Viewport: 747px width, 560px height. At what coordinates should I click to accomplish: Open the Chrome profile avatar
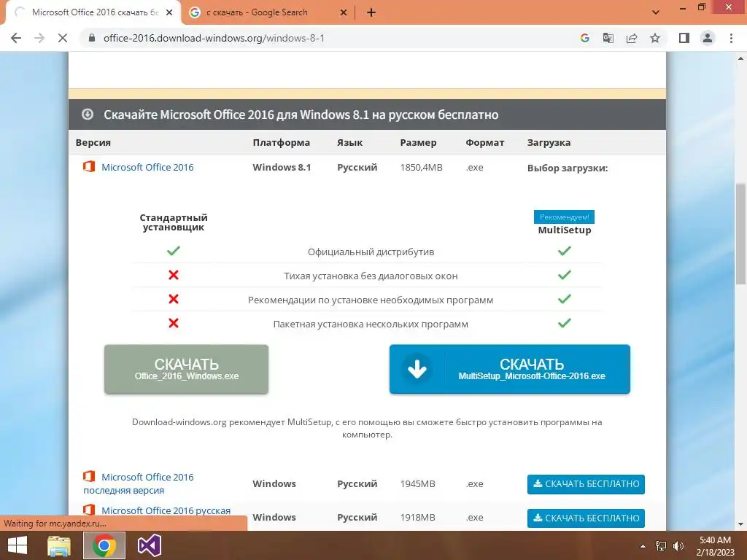pos(708,38)
